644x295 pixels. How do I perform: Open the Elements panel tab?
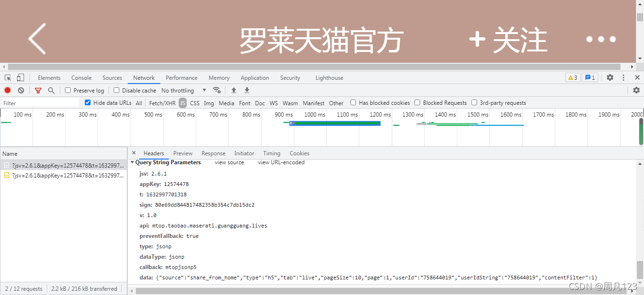point(49,78)
